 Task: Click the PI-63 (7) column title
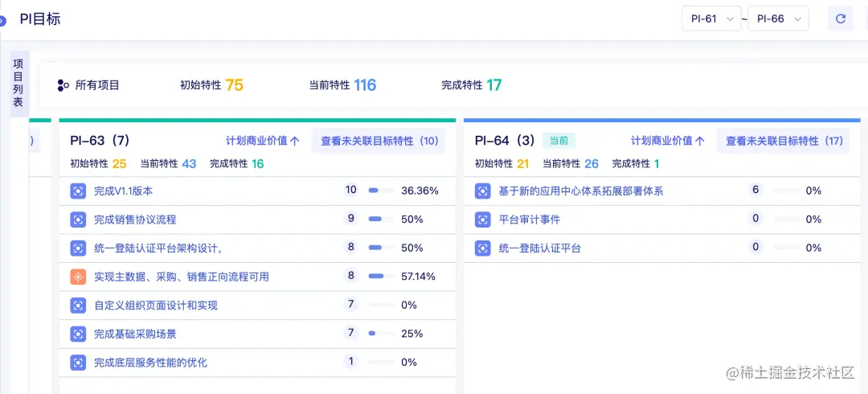(100, 140)
